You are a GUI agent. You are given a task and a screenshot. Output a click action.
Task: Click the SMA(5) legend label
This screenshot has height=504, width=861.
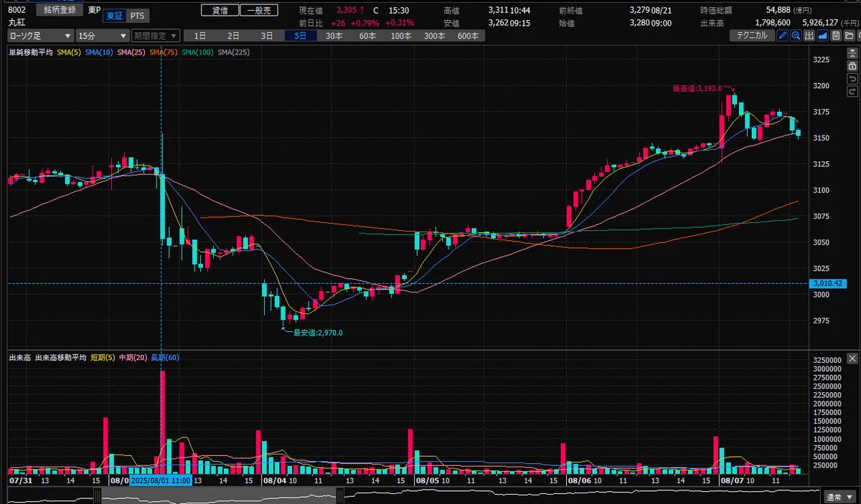click(x=69, y=52)
